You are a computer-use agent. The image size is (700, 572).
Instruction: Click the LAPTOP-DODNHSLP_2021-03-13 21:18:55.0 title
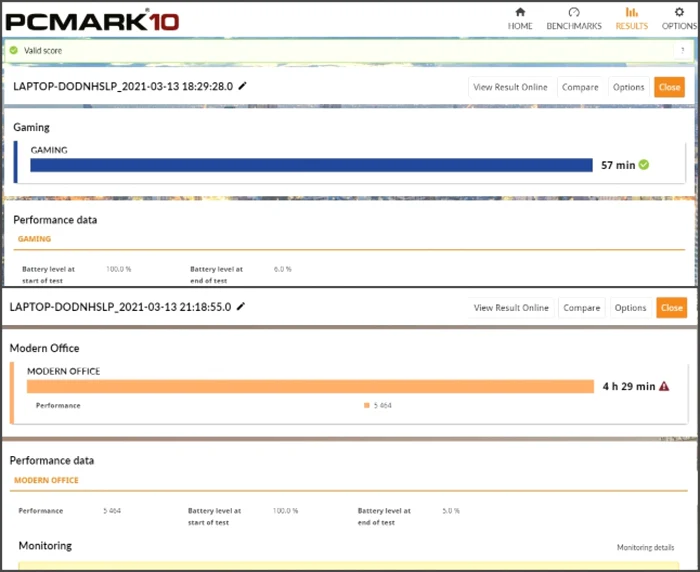coord(121,307)
